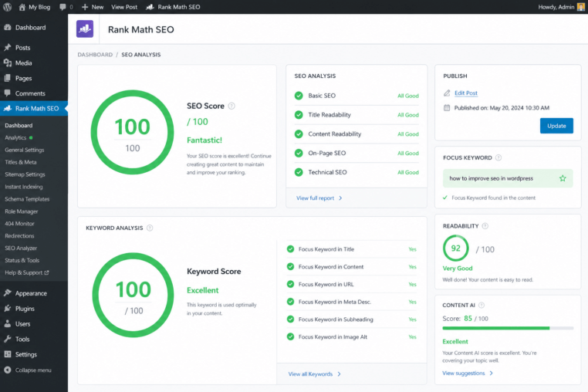Click the WordPress logo in admin bar
This screenshot has height=392, width=588.
click(7, 7)
